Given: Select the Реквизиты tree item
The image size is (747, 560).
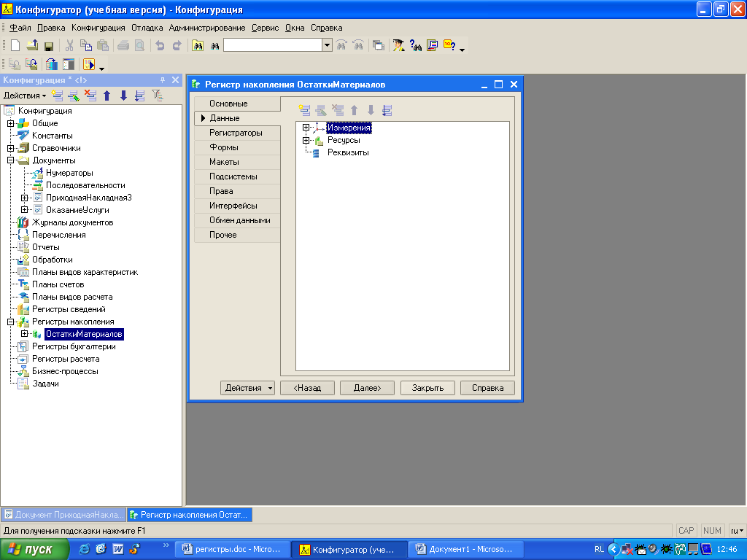Looking at the screenshot, I should point(348,153).
